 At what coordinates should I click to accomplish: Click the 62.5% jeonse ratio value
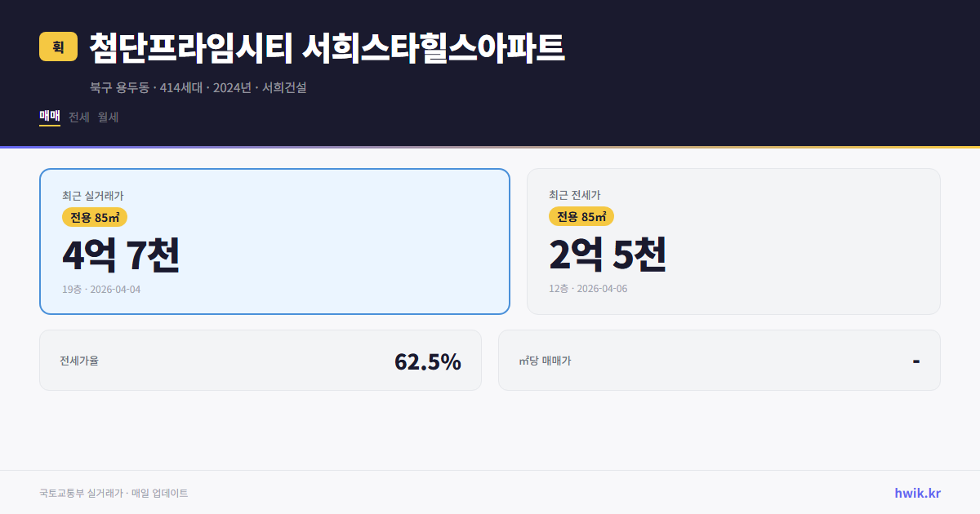pos(428,360)
